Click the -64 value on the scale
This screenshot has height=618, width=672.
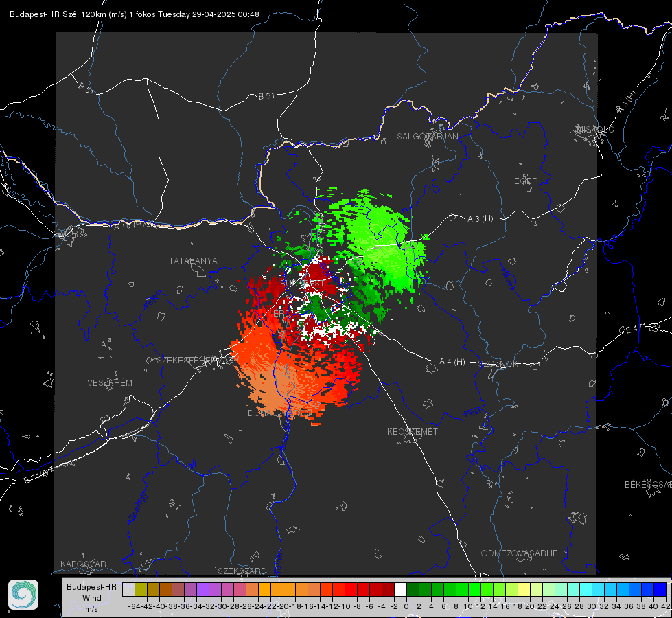(135, 606)
